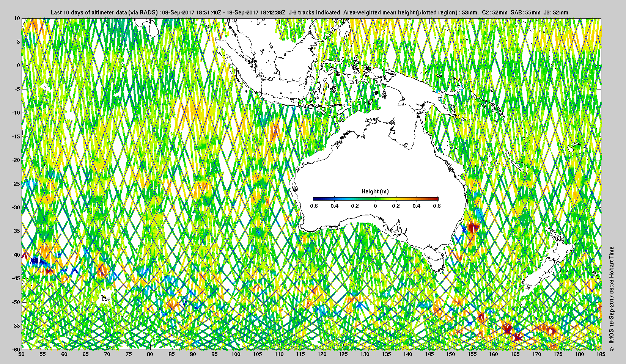Click the IMOS copyright timestamp on the right edge
This screenshot has height=364, width=626.
(611, 300)
